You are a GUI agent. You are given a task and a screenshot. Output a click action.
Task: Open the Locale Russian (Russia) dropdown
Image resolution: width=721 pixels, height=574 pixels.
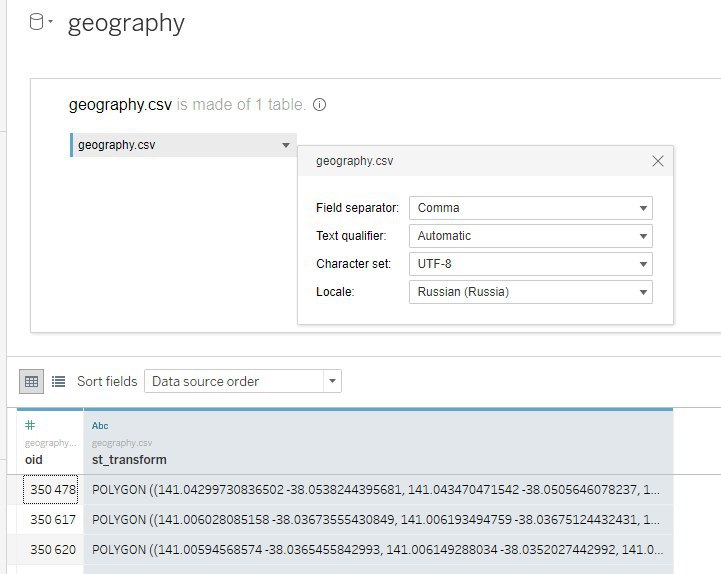point(531,292)
